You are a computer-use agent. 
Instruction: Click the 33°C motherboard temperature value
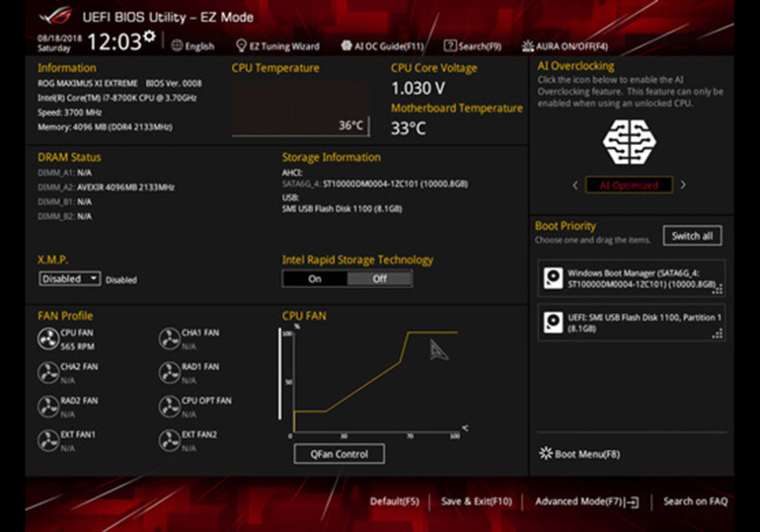408,128
